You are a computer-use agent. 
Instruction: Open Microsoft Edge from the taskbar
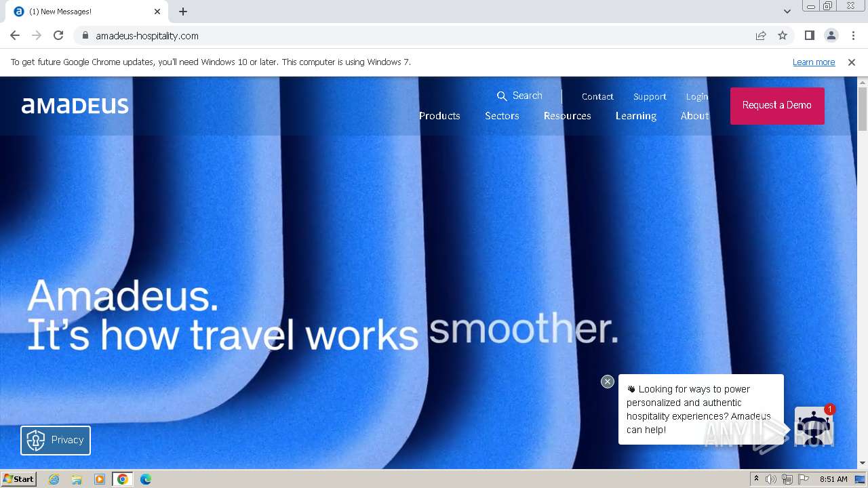pyautogui.click(x=146, y=479)
